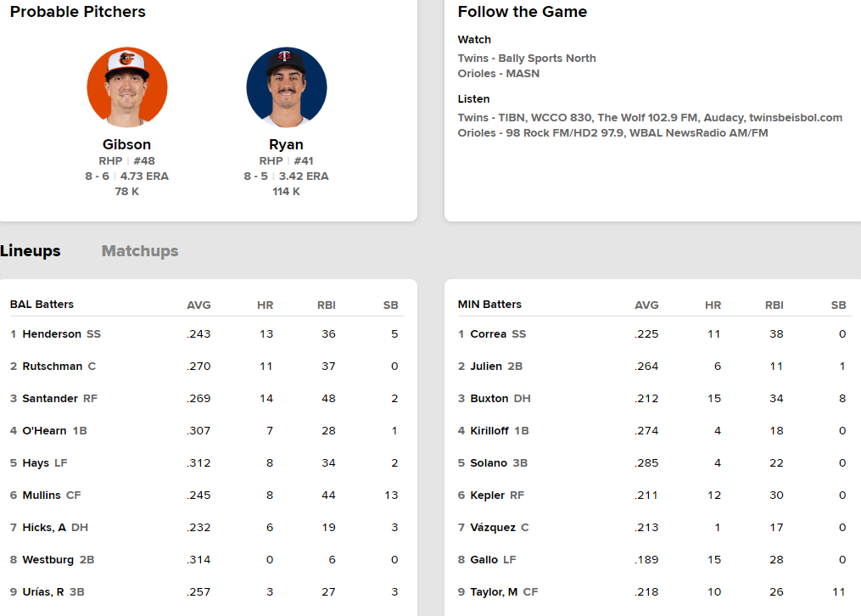The height and width of the screenshot is (616, 861).
Task: Open Gallo's player profile
Action: coord(483,560)
